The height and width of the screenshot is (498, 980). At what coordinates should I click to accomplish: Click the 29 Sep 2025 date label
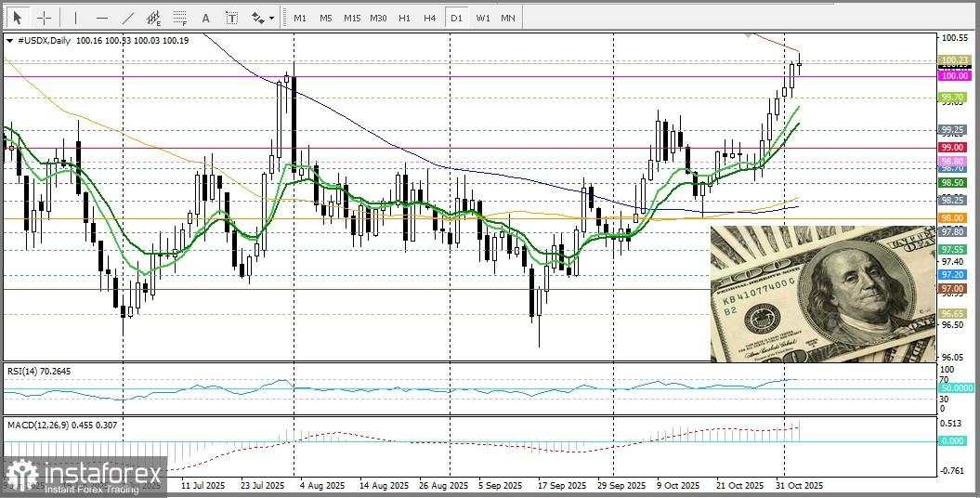tap(620, 486)
